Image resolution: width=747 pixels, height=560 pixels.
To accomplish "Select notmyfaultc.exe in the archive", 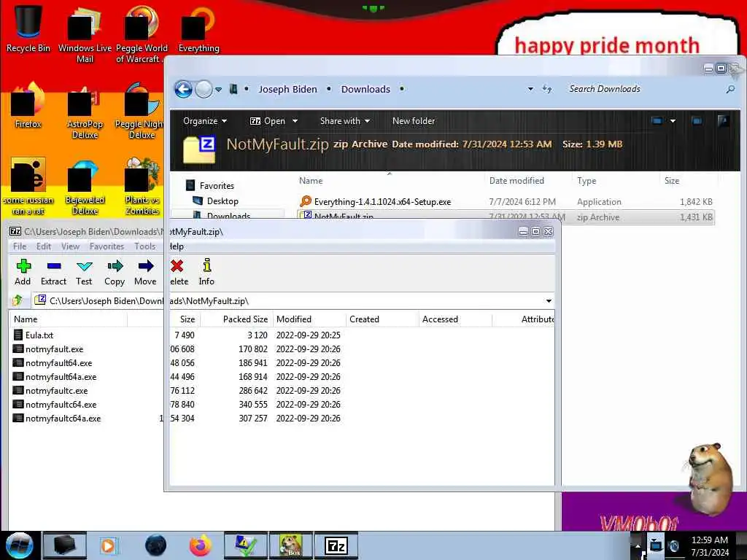I will [50, 391].
